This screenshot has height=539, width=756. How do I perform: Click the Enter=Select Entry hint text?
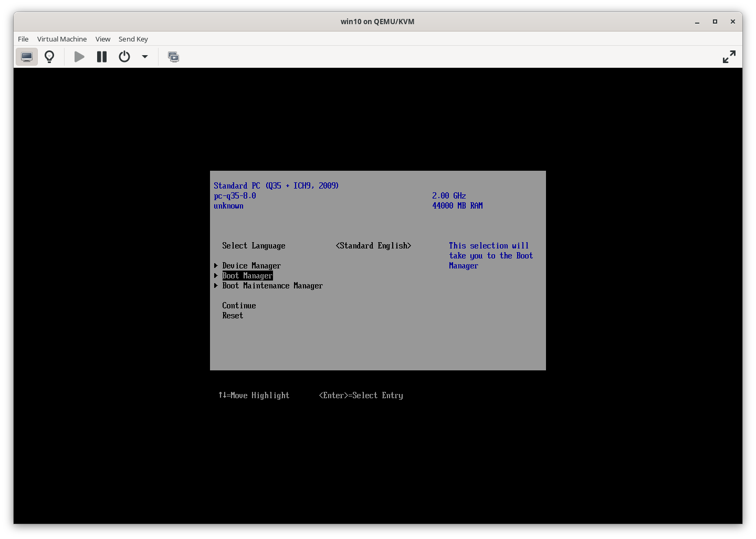(x=361, y=396)
